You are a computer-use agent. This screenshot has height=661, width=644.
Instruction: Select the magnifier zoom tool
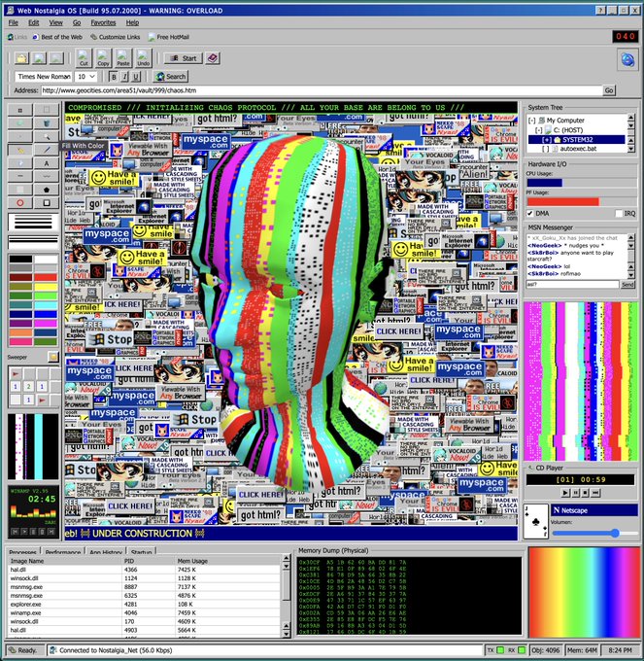click(47, 137)
